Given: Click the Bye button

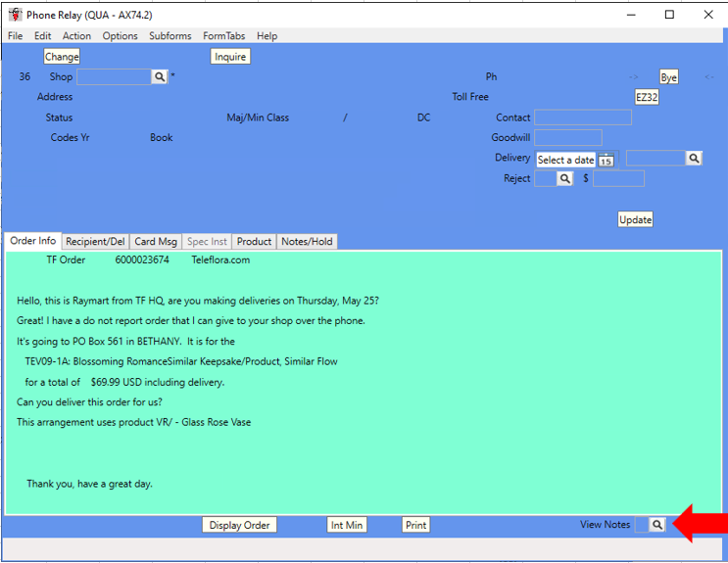Looking at the screenshot, I should (x=668, y=77).
